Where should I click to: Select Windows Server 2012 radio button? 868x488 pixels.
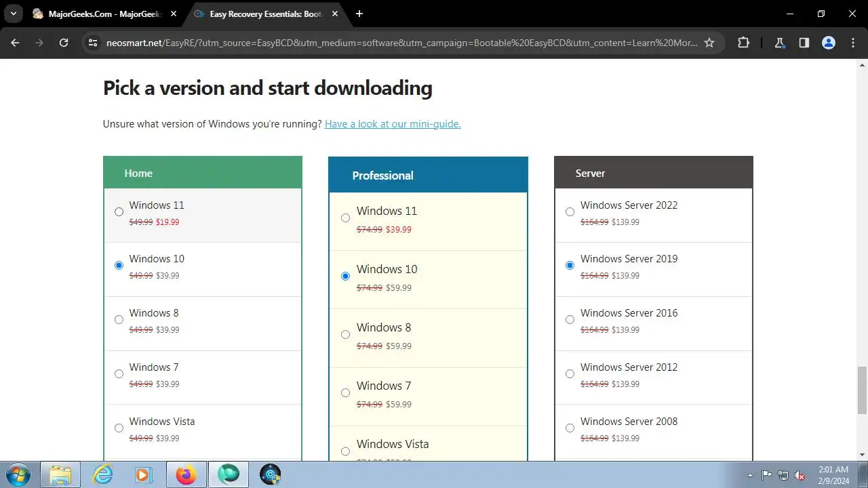(x=570, y=373)
